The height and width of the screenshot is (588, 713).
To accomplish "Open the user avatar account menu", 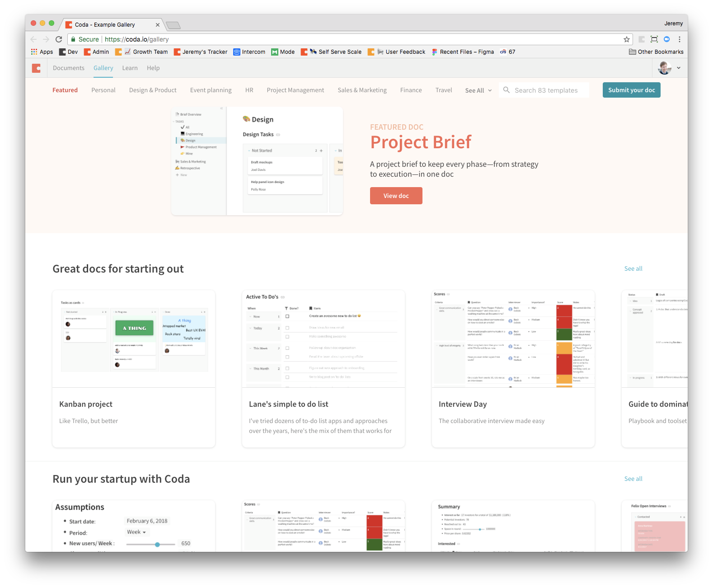I will pyautogui.click(x=669, y=68).
